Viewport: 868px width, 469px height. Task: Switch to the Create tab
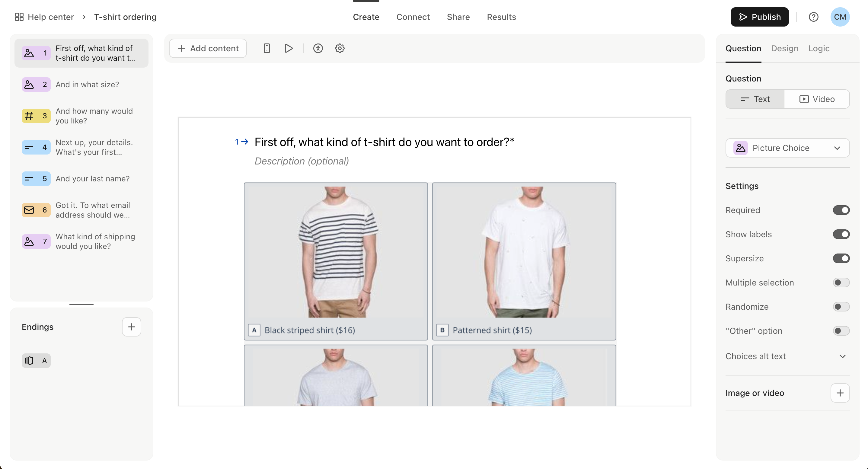click(x=366, y=17)
